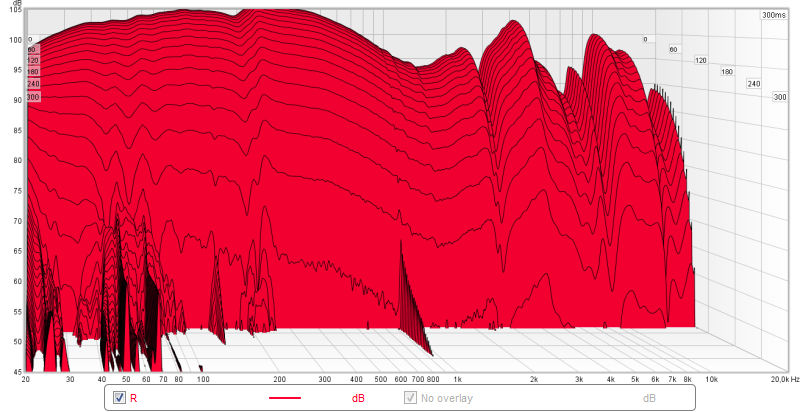Toggle the R measurement trace checkbox

click(x=120, y=398)
